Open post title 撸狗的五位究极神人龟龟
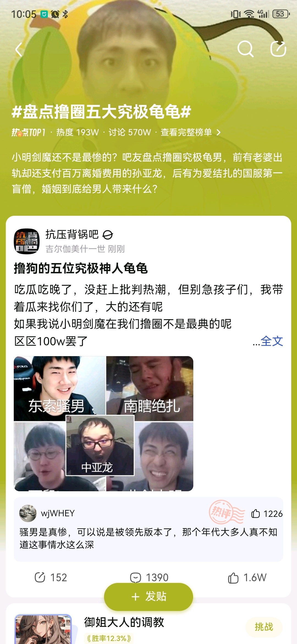The image size is (297, 644). [81, 268]
